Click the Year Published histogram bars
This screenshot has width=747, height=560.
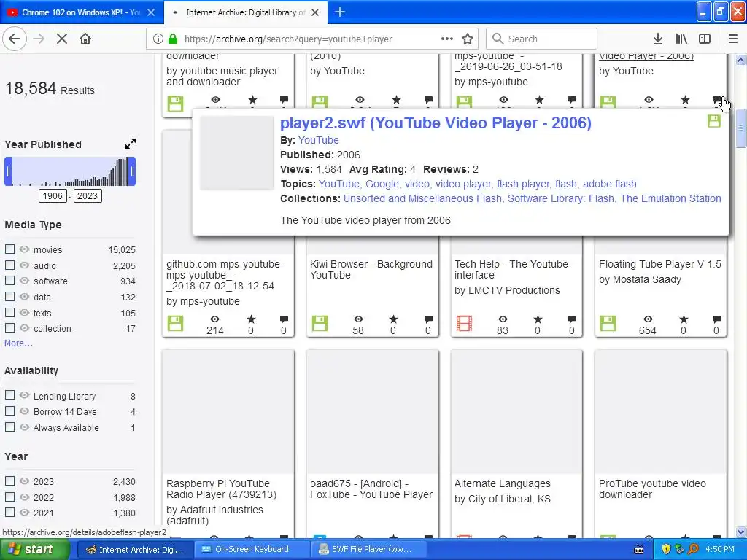pyautogui.click(x=70, y=171)
